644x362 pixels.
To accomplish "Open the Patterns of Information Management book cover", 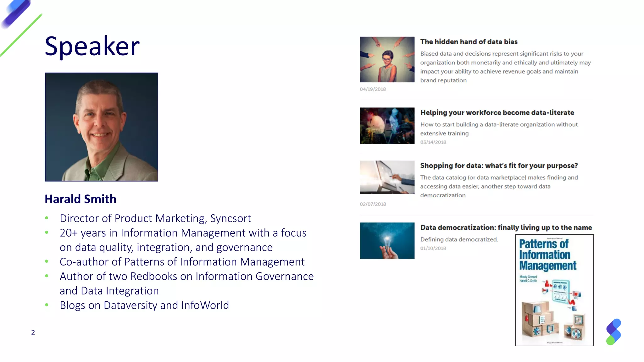I will pos(554,290).
